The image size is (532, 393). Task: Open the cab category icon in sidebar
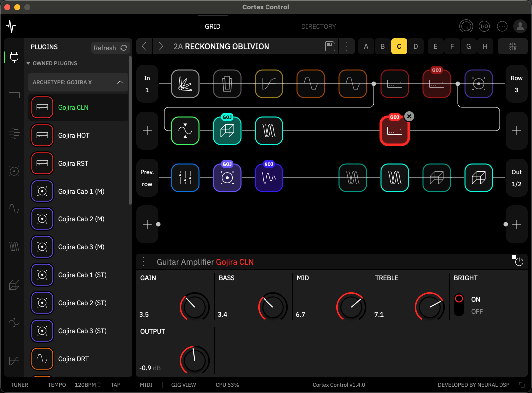click(14, 171)
